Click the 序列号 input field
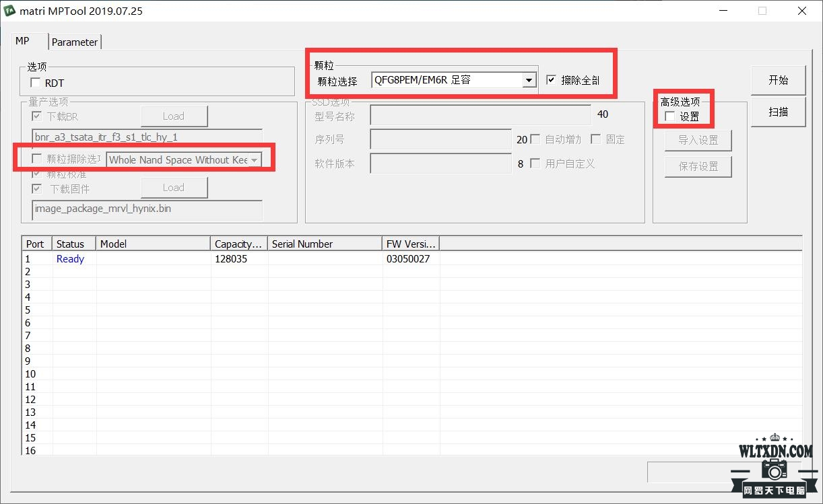This screenshot has width=823, height=504. pyautogui.click(x=441, y=139)
